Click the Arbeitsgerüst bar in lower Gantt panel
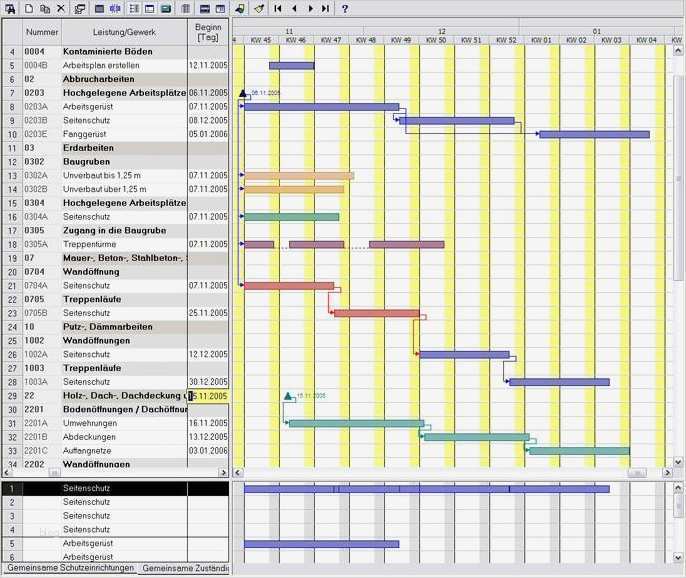 pyautogui.click(x=322, y=544)
